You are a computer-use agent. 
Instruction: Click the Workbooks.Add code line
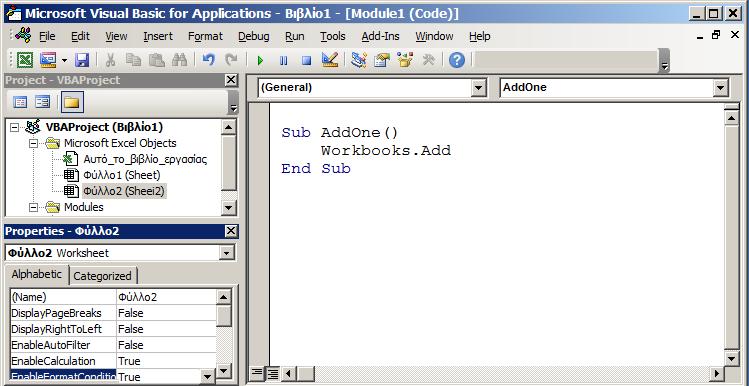click(386, 151)
